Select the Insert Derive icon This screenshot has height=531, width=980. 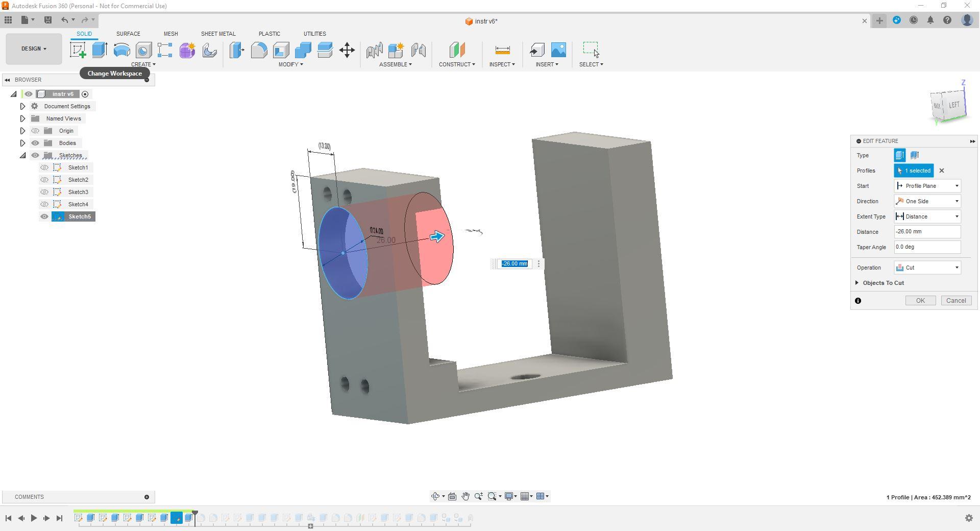[x=537, y=50]
